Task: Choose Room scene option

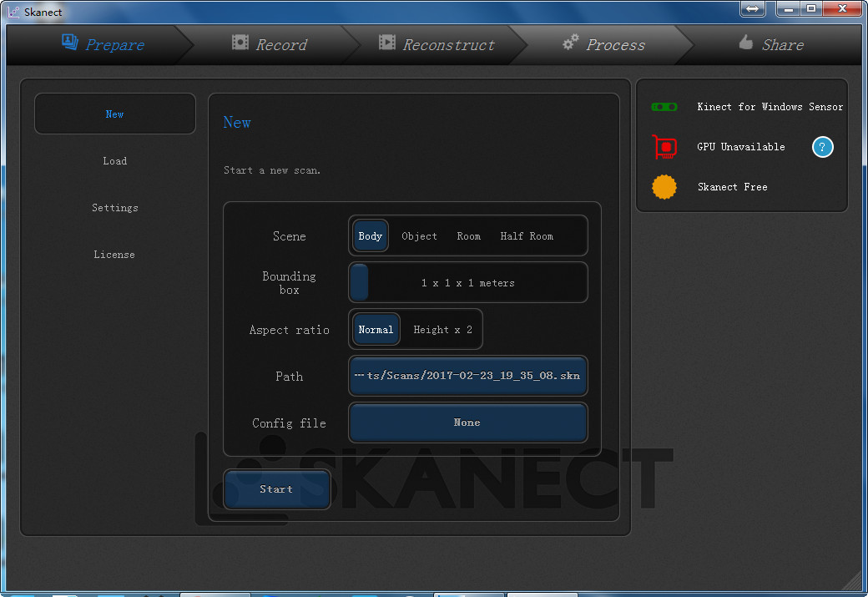Action: (x=468, y=236)
